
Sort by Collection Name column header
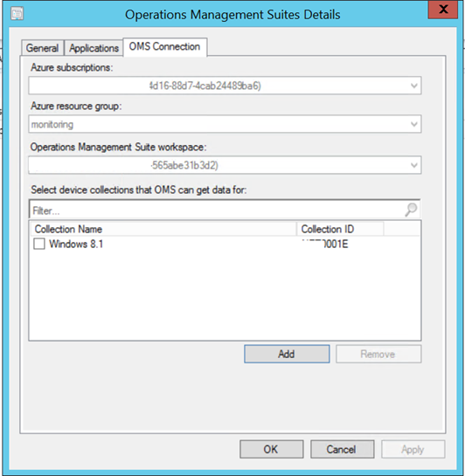(163, 229)
